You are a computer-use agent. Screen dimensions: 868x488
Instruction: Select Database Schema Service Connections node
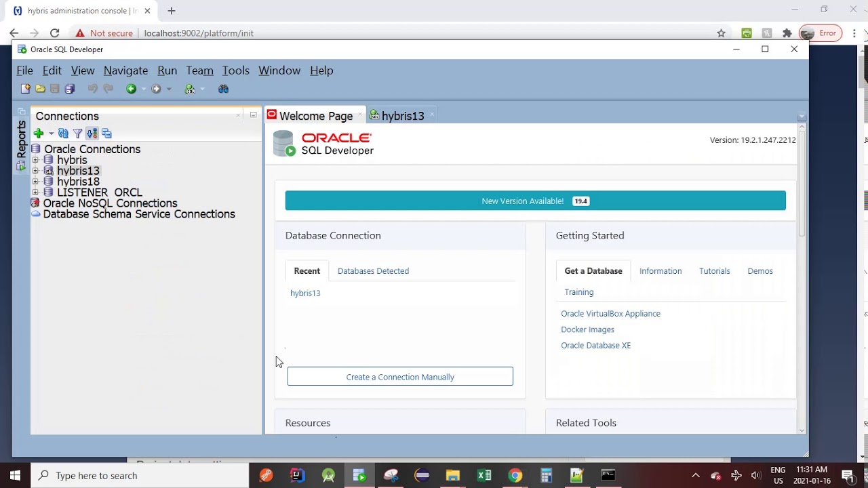point(139,214)
